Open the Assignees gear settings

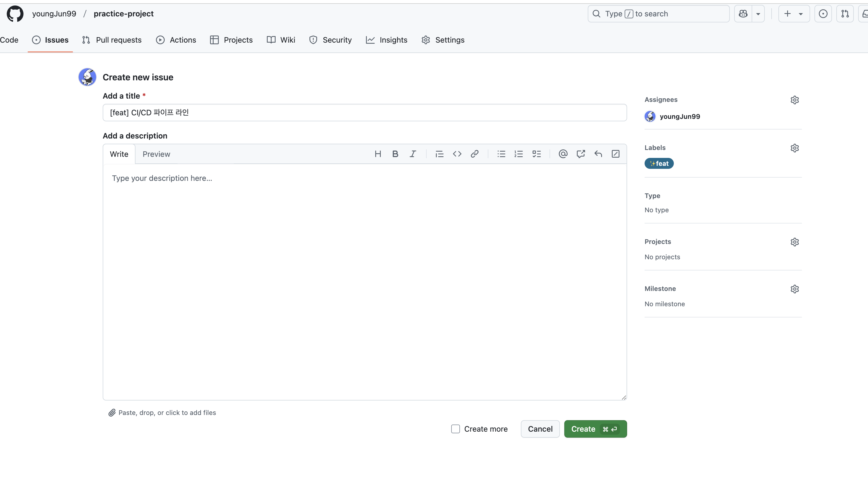click(x=795, y=100)
